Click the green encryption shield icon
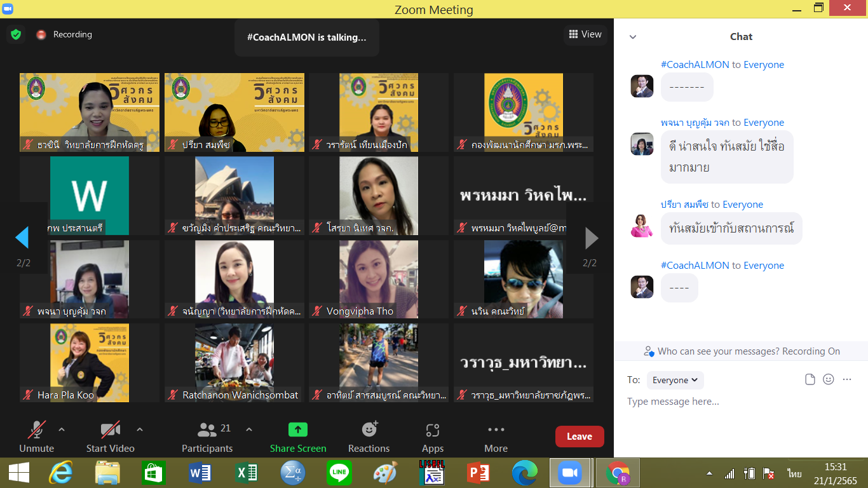Image resolution: width=868 pixels, height=488 pixels. pyautogui.click(x=16, y=34)
